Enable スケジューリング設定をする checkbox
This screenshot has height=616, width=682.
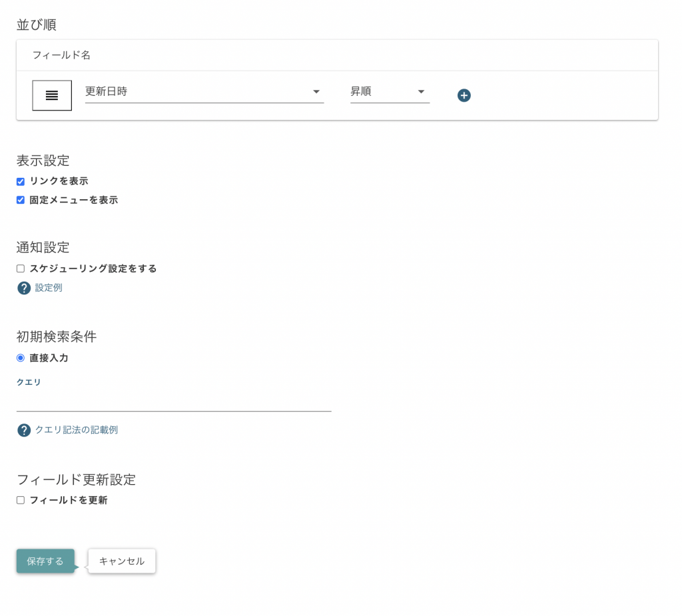[x=21, y=268]
